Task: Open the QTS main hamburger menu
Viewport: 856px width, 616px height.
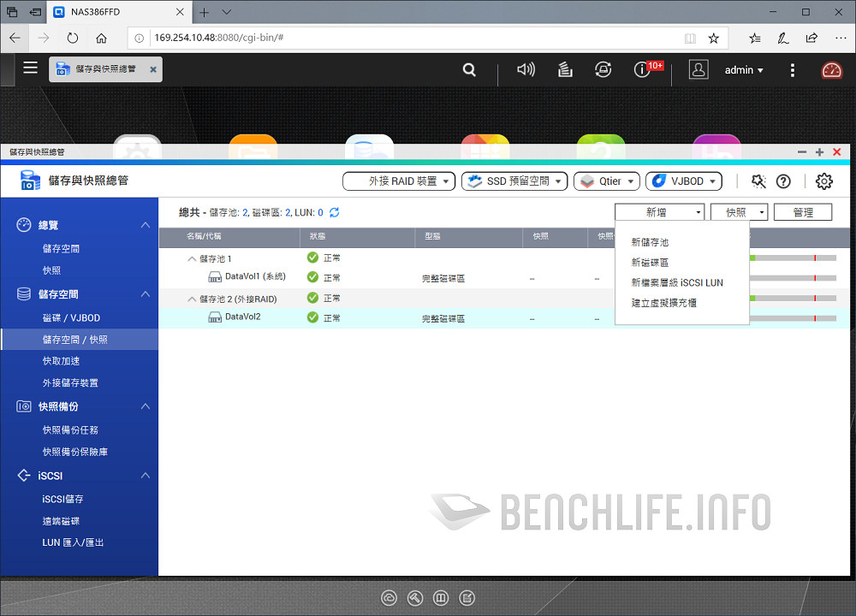Action: (30, 68)
